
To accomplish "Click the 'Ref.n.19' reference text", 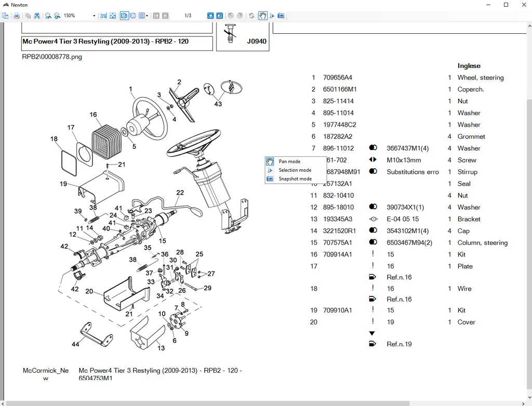I will click(399, 344).
